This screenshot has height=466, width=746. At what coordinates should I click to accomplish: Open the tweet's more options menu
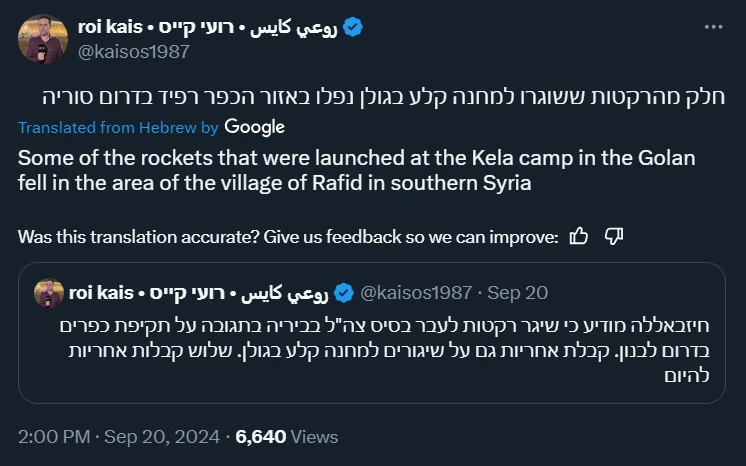(x=715, y=27)
